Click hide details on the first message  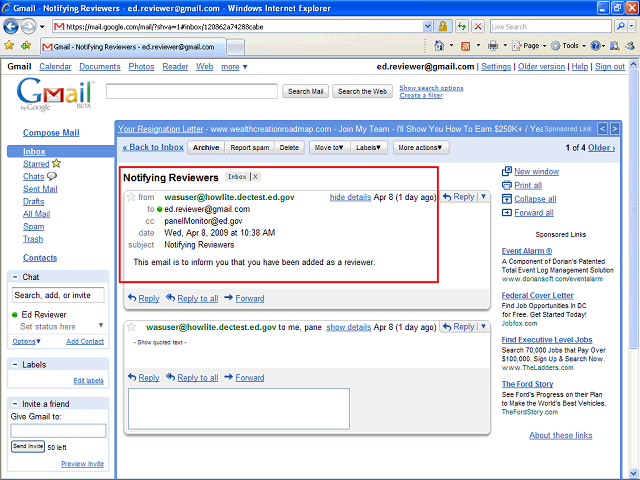pos(350,197)
